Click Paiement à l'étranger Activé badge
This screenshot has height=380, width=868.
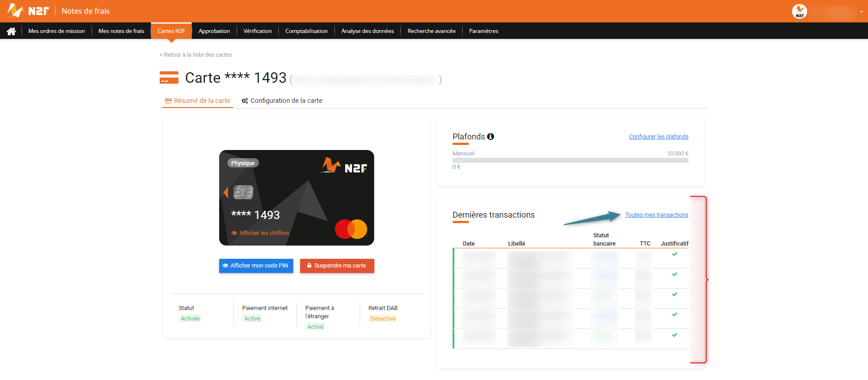[x=315, y=327]
